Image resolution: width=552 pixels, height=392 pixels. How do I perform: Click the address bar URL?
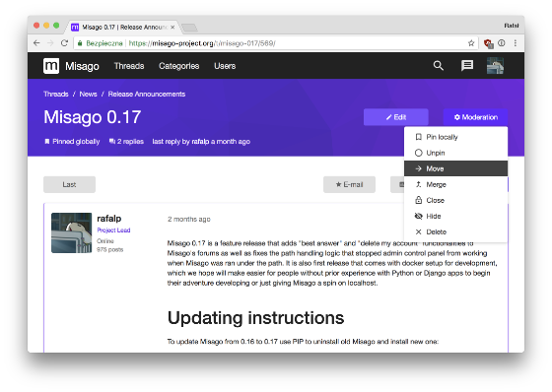202,43
